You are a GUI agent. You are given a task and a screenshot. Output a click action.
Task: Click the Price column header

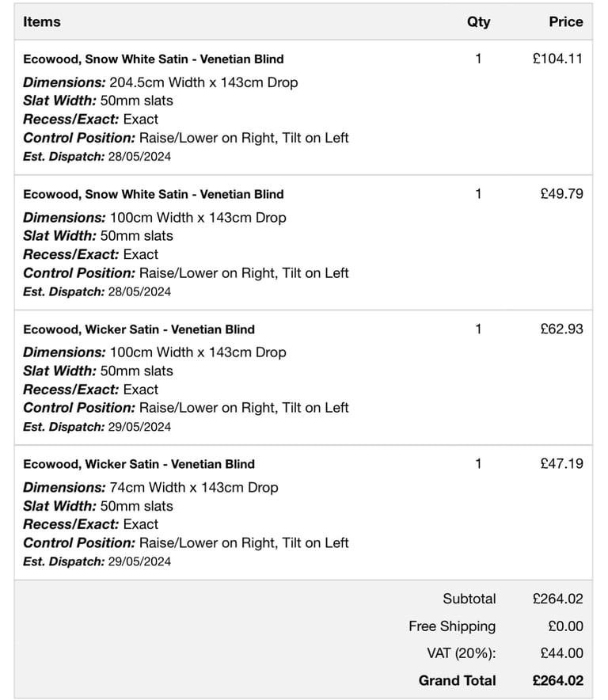tap(565, 22)
